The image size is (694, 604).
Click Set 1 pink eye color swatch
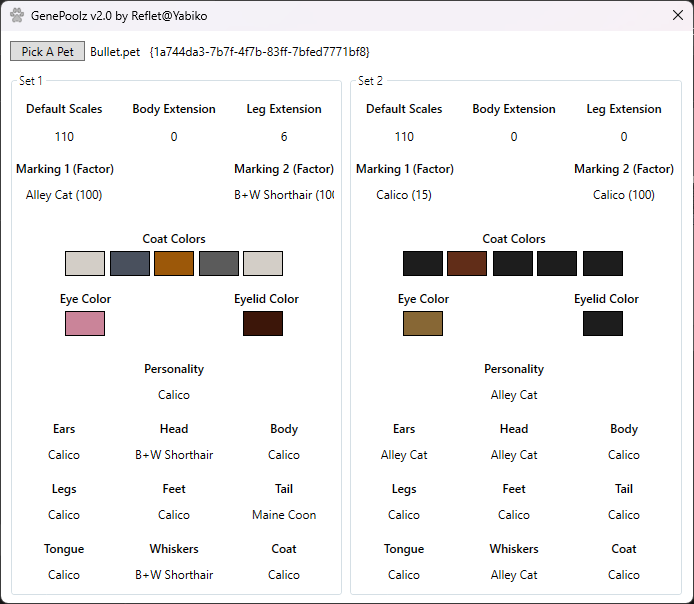[x=85, y=323]
